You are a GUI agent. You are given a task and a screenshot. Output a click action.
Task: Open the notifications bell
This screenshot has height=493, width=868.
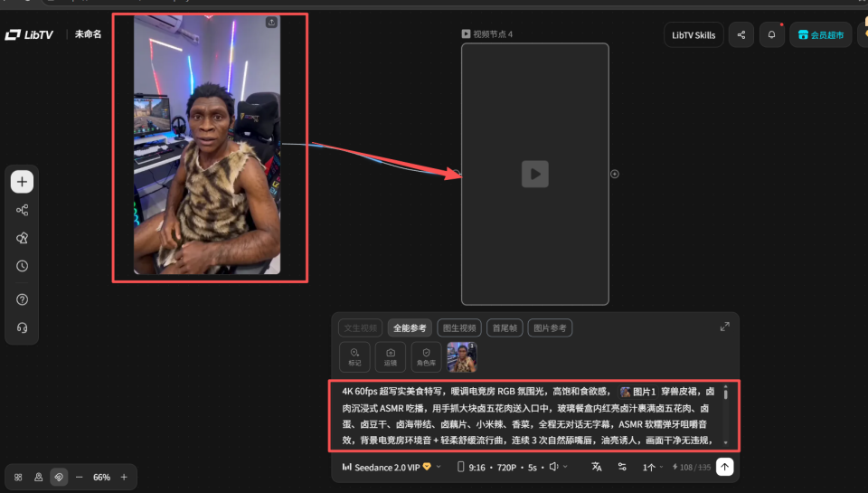(x=771, y=35)
